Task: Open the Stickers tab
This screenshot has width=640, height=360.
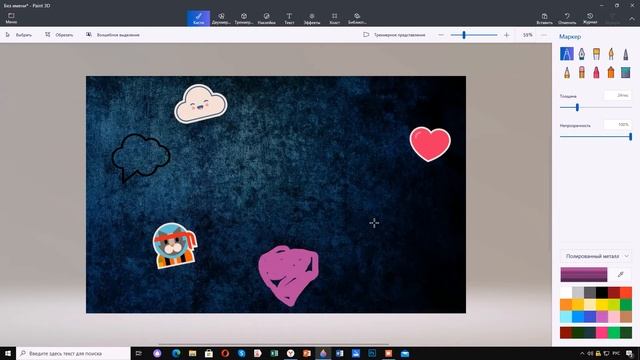Action: (x=267, y=18)
